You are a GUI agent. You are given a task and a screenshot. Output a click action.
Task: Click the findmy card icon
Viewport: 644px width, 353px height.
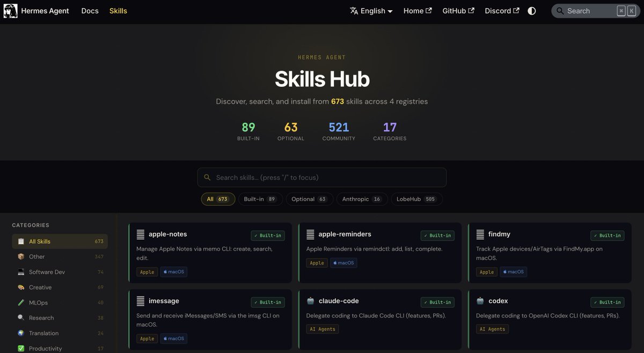(480, 234)
